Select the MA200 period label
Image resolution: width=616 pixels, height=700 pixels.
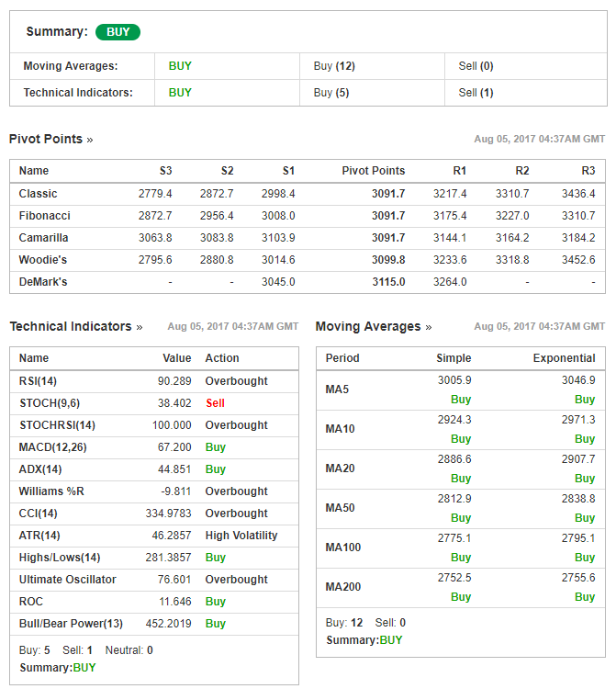coord(342,587)
